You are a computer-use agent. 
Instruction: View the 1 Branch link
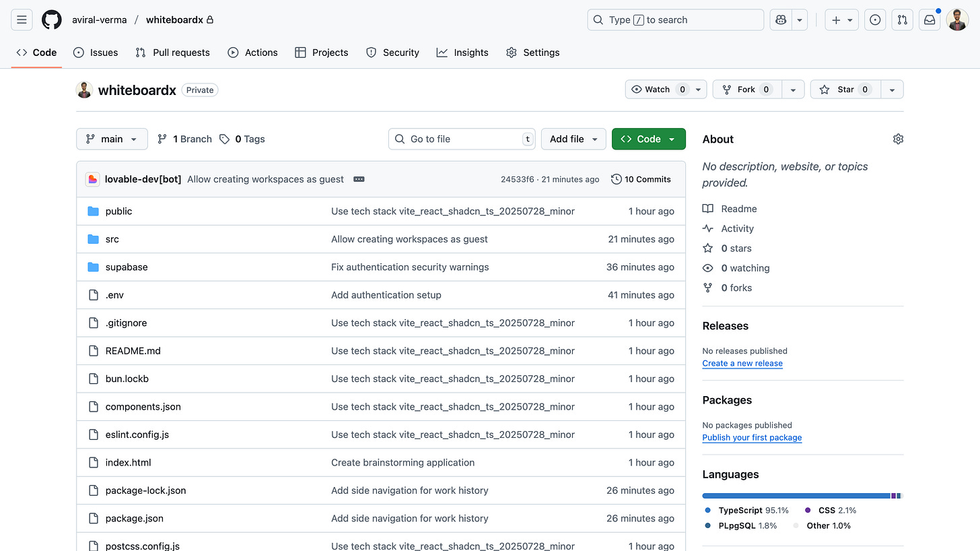(184, 139)
